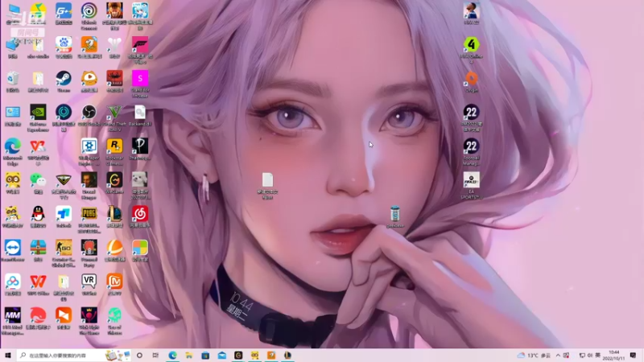644x362 pixels.
Task: Open the League of Legends shortcut
Action: click(x=114, y=216)
